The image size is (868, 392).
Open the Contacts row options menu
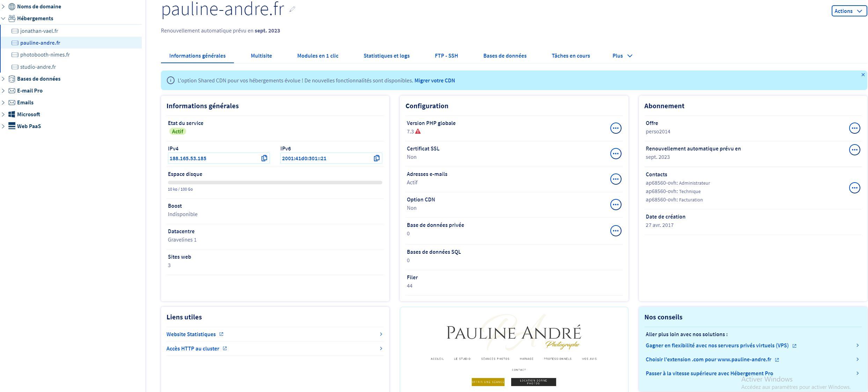[854, 188]
